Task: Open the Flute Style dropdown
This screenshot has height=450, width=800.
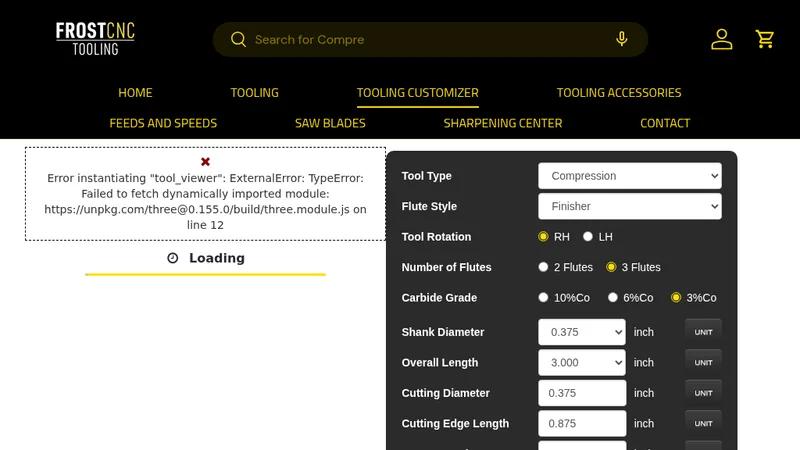Action: (x=630, y=206)
